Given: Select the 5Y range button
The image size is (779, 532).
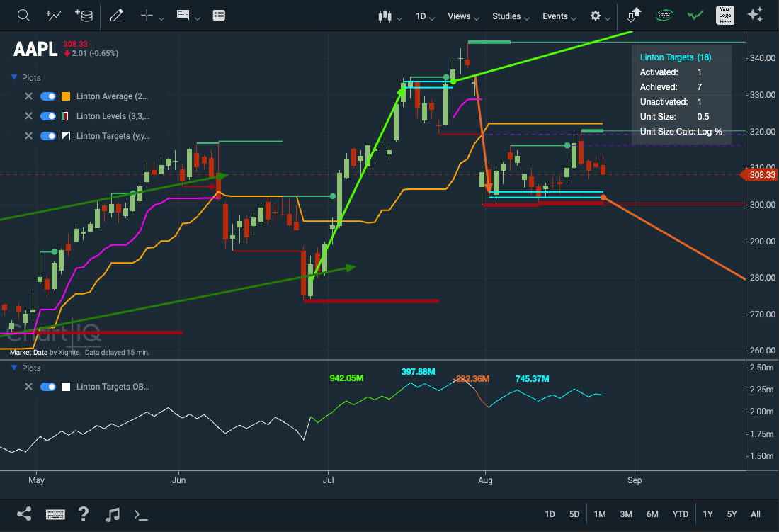Looking at the screenshot, I should 732,514.
